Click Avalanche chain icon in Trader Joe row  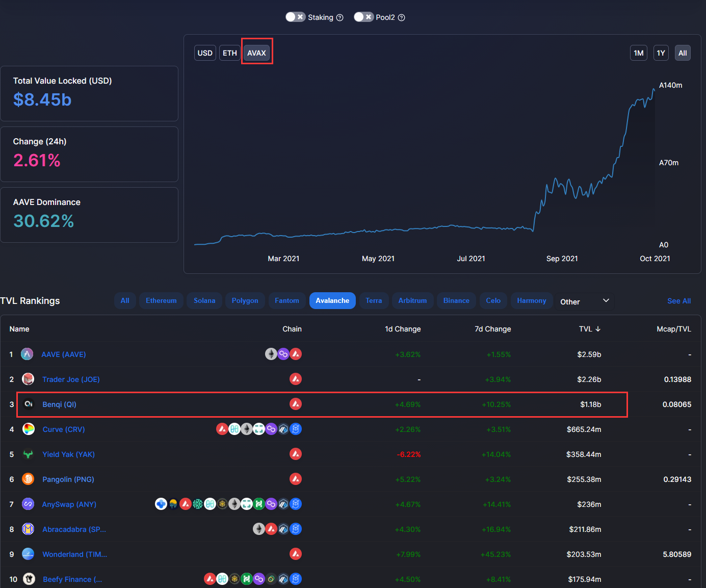point(296,379)
